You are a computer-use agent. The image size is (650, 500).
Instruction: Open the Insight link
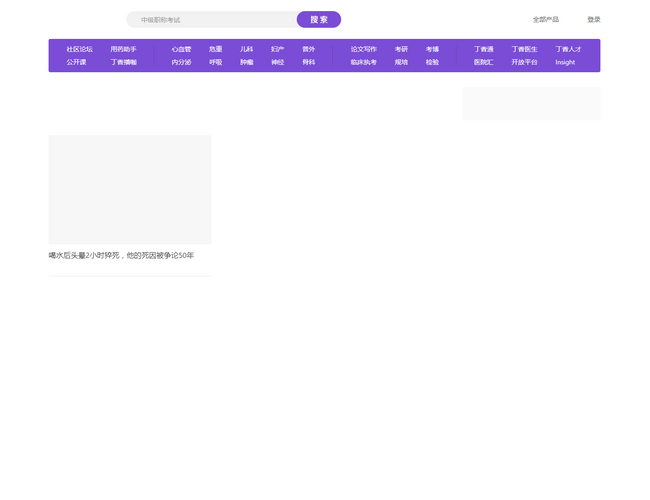pyautogui.click(x=565, y=62)
